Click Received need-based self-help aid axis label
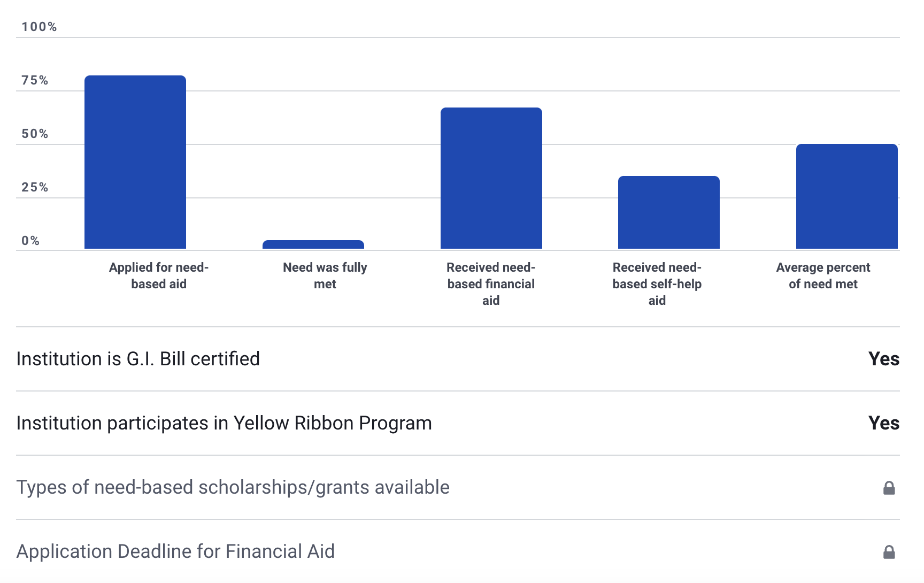 pyautogui.click(x=657, y=283)
